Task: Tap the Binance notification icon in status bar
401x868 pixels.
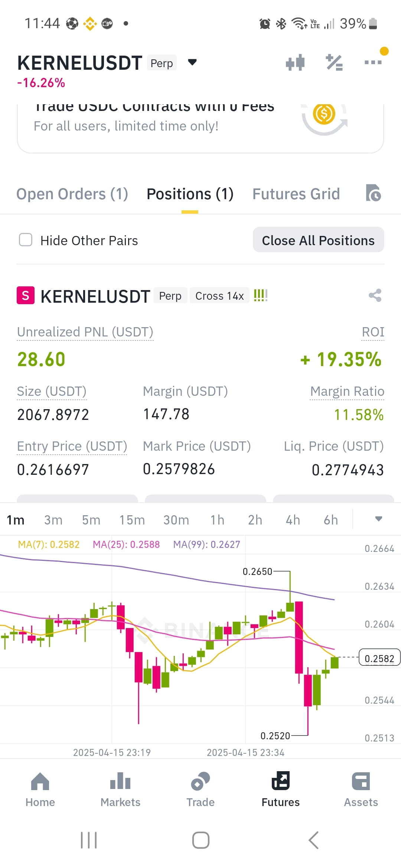Action: point(89,24)
